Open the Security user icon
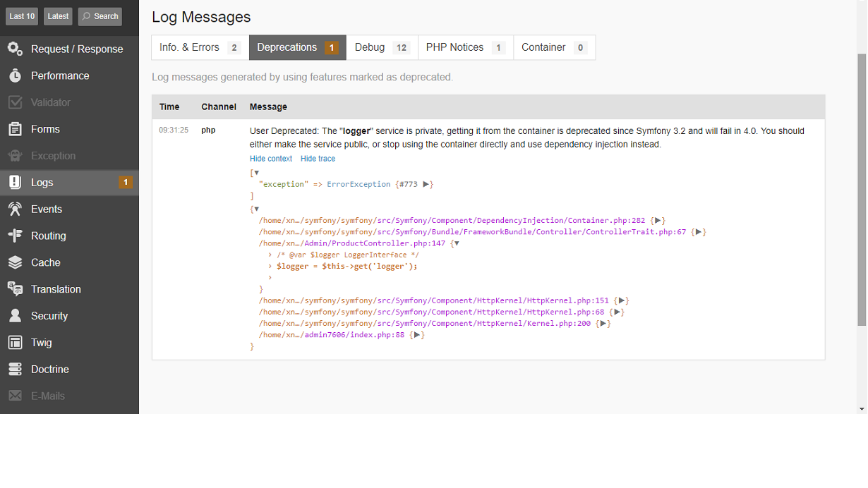The width and height of the screenshot is (868, 488). 15,316
